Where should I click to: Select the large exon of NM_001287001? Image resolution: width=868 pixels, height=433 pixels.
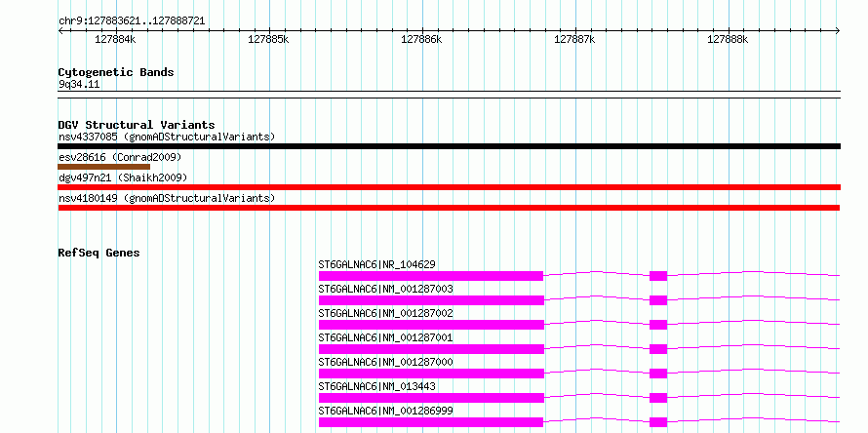(x=431, y=349)
